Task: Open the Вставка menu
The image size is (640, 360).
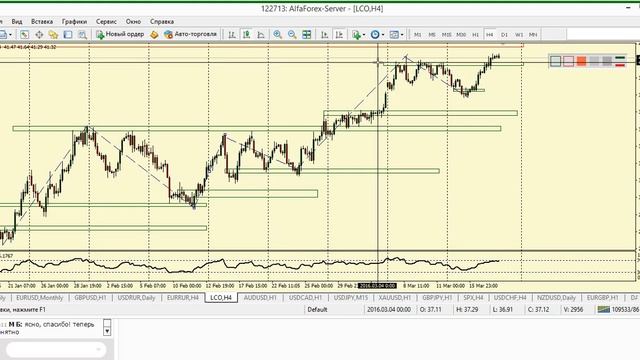Action: (x=42, y=22)
